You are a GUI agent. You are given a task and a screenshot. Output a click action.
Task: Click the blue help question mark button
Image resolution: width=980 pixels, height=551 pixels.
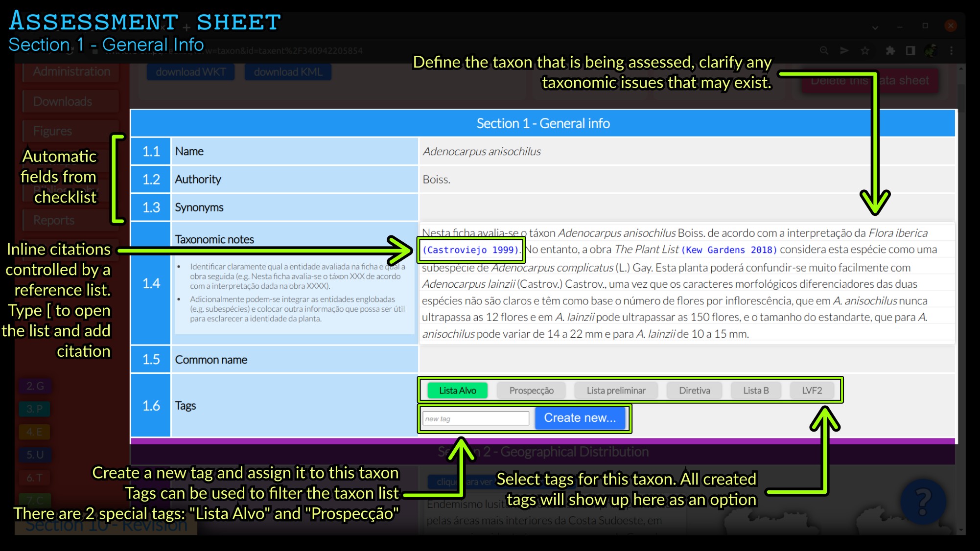pyautogui.click(x=923, y=501)
